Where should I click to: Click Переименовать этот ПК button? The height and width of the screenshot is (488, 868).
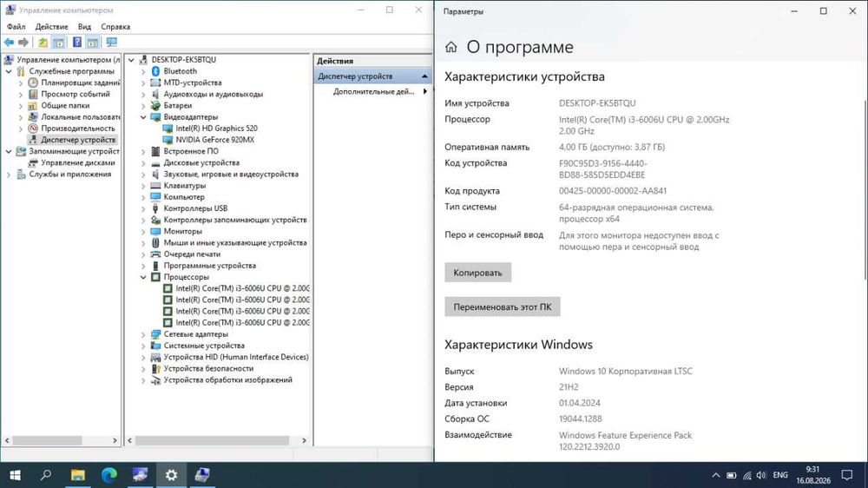pos(502,307)
